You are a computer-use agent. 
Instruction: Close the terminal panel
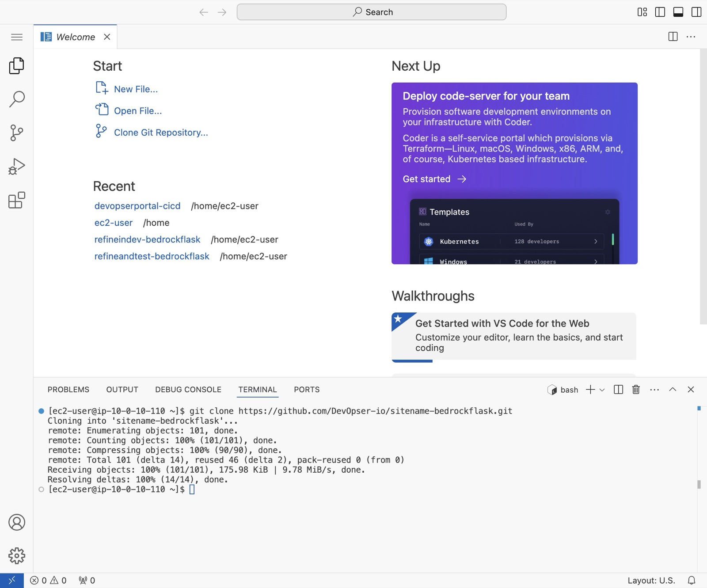691,389
